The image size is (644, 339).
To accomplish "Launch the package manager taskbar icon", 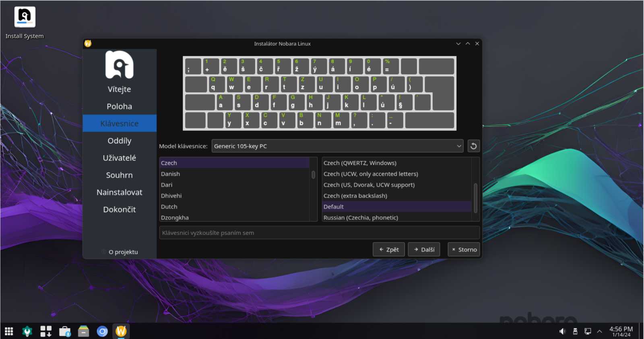I will [46, 331].
